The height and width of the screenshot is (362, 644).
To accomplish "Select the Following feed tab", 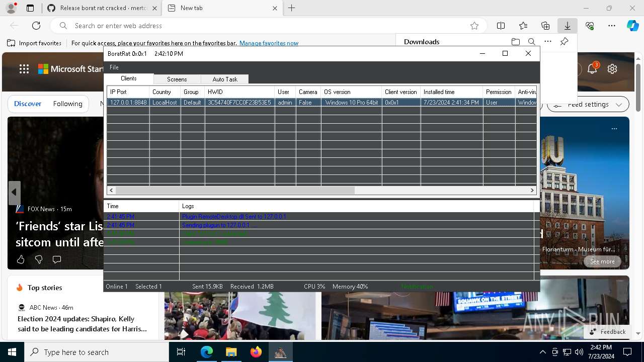I will (67, 104).
